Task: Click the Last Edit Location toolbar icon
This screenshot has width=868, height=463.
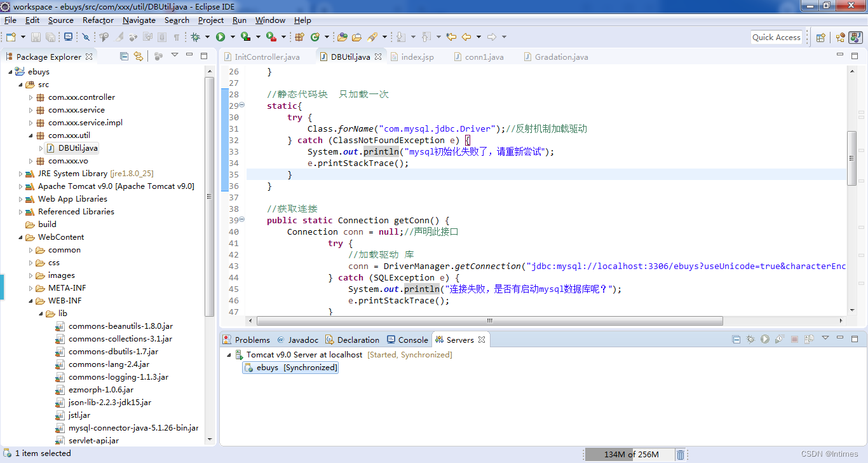Action: pos(451,37)
